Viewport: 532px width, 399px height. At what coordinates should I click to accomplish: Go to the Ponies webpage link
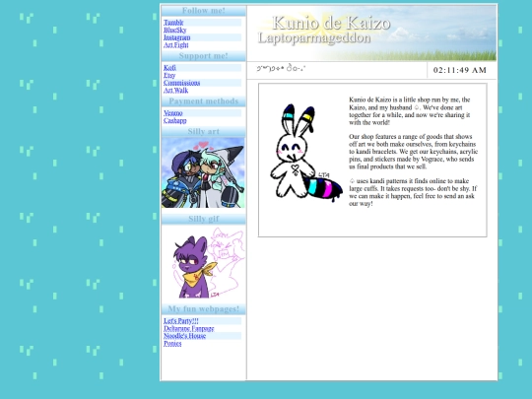172,343
